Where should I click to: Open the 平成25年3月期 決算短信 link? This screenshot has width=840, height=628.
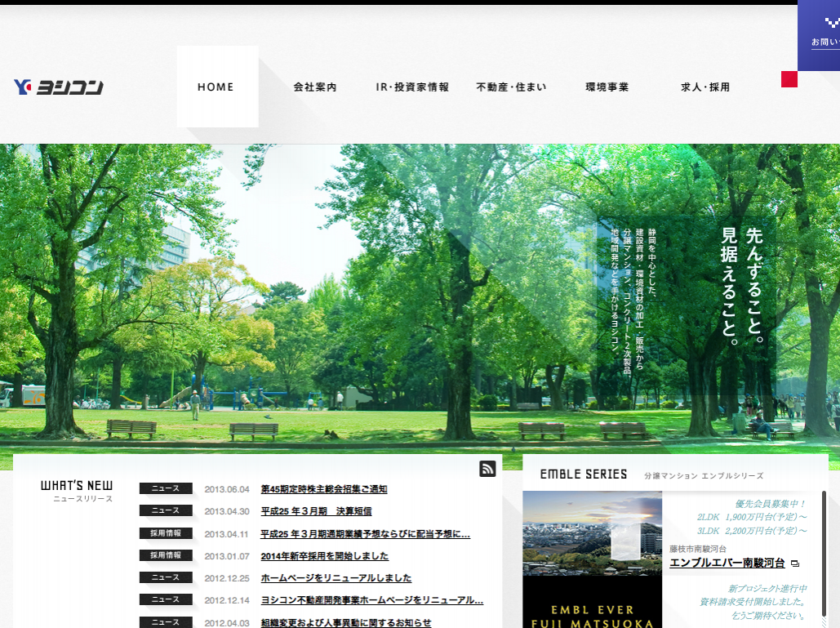point(316,511)
